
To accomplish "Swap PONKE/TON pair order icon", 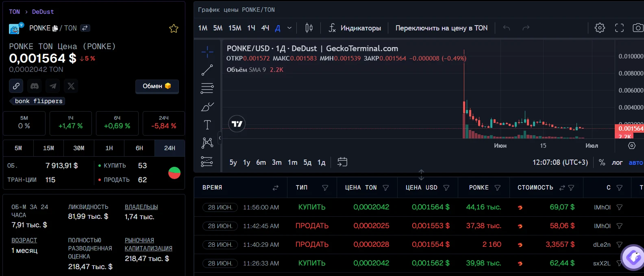I will 85,28.
